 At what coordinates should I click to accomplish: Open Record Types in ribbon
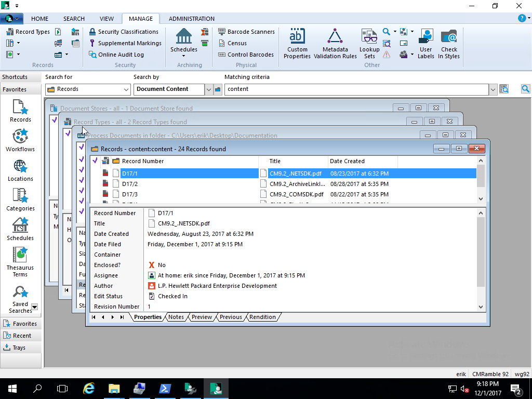coord(28,32)
